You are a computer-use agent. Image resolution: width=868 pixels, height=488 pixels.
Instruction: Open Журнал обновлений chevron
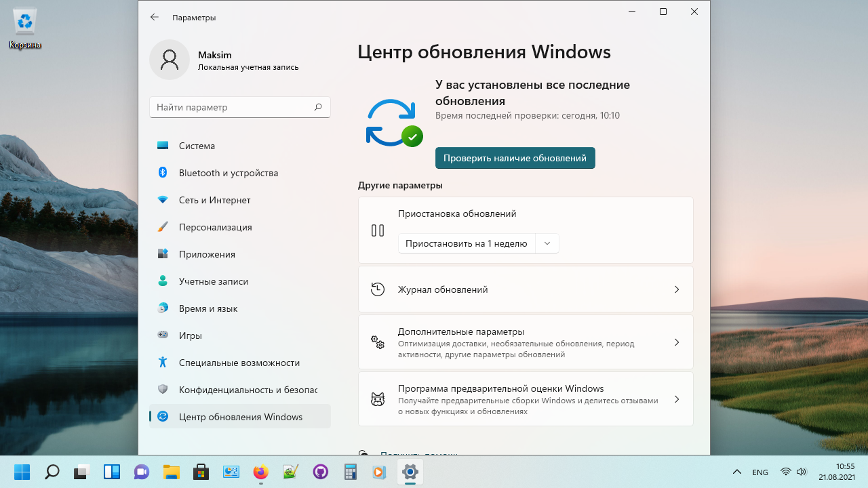click(676, 289)
